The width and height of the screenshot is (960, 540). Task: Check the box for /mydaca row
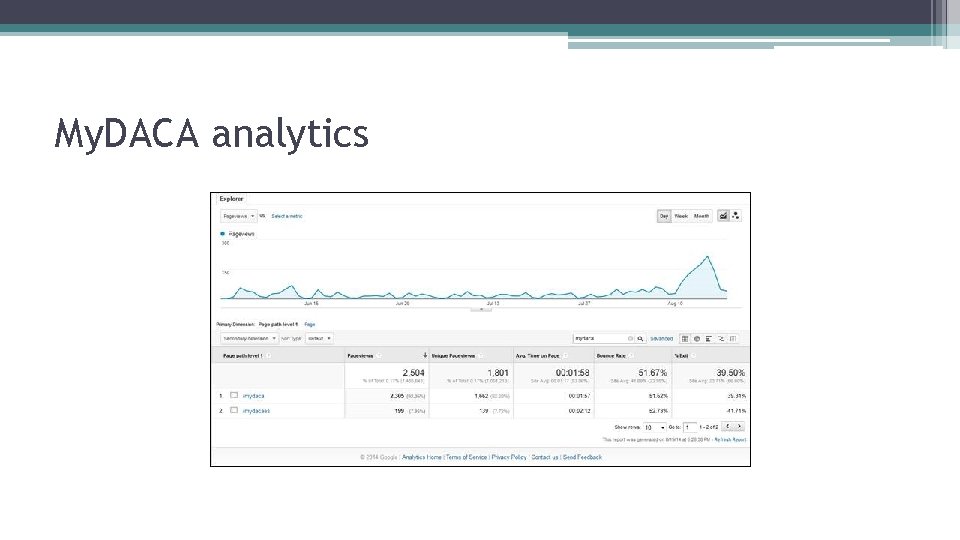[234, 396]
